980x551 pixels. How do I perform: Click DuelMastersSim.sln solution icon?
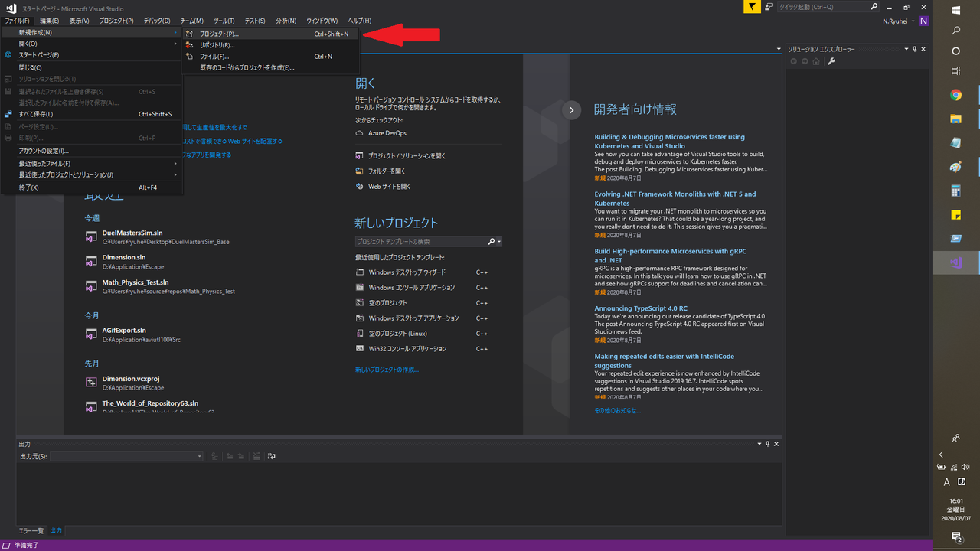tap(91, 236)
